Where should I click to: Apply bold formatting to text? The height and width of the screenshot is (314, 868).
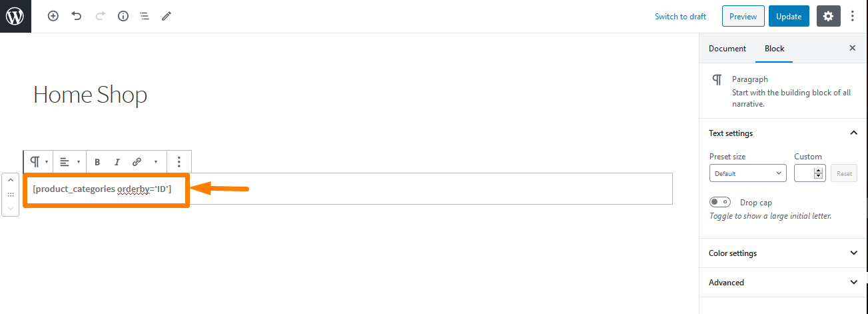point(97,162)
